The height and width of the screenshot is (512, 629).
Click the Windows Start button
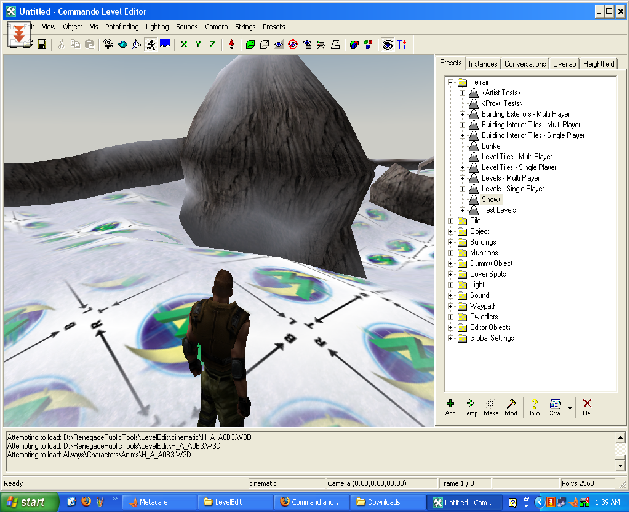tap(27, 501)
